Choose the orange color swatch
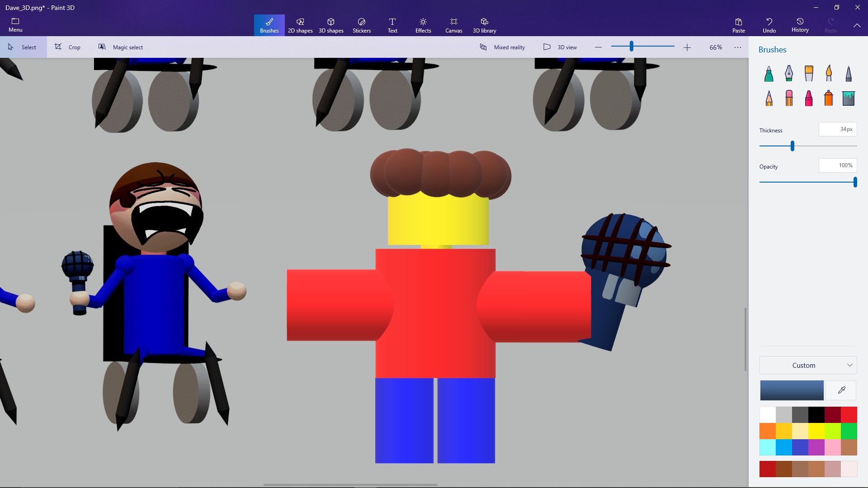Screen dimensions: 868x488 [x=768, y=431]
